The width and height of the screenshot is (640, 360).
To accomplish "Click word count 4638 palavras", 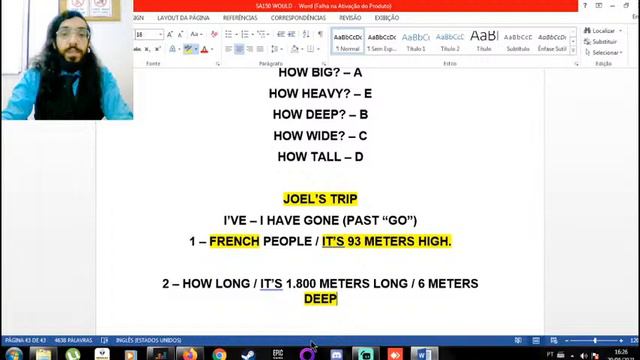I will coord(73,340).
